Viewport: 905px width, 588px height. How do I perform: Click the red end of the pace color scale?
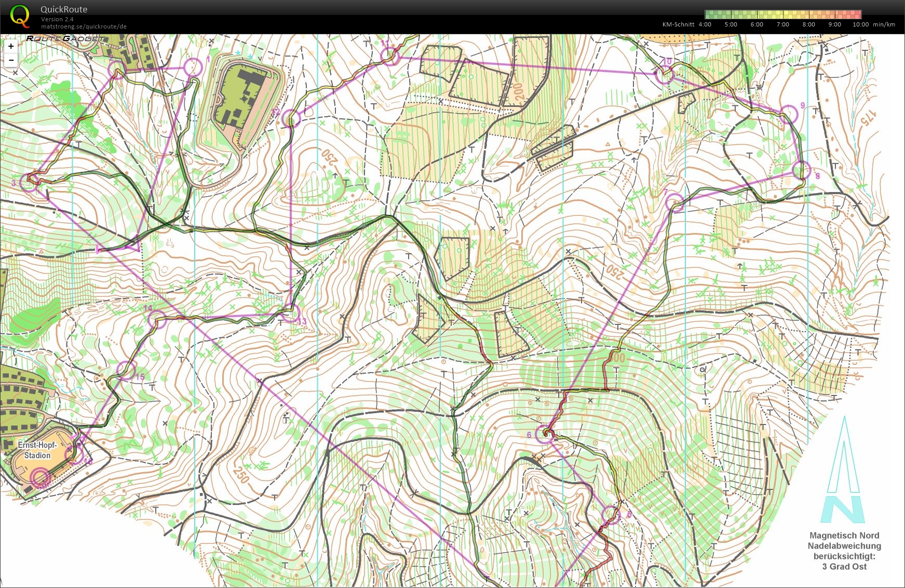pyautogui.click(x=857, y=15)
